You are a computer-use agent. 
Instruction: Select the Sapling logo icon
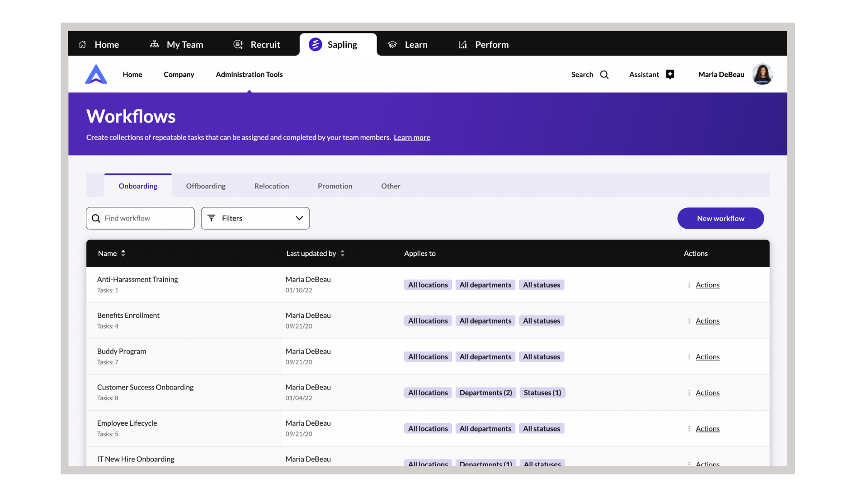point(315,44)
